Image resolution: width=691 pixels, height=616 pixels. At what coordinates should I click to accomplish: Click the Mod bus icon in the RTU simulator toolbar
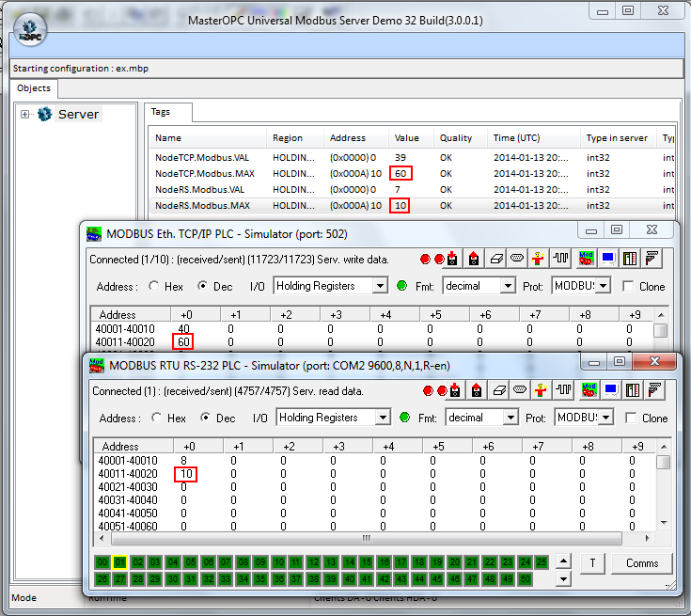pyautogui.click(x=589, y=390)
